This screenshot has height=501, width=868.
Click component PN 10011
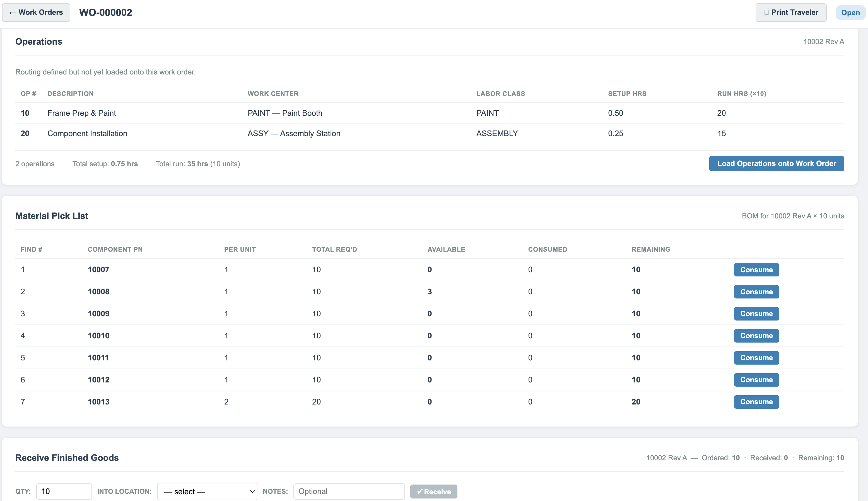click(x=98, y=358)
